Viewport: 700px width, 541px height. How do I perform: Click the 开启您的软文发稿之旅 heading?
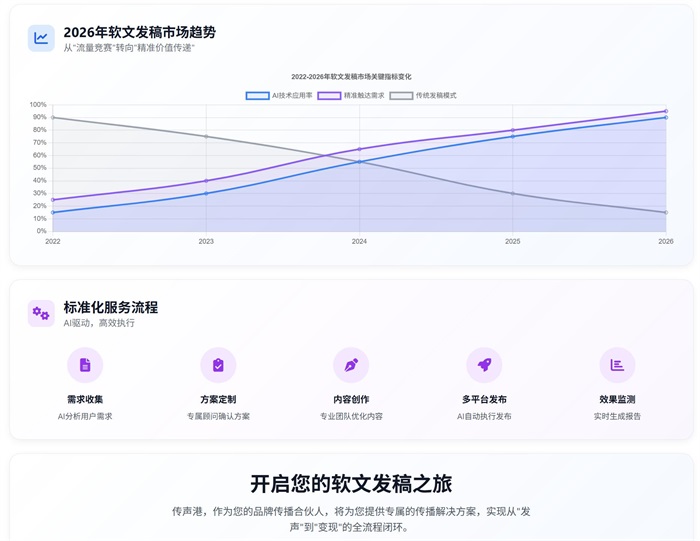click(351, 484)
